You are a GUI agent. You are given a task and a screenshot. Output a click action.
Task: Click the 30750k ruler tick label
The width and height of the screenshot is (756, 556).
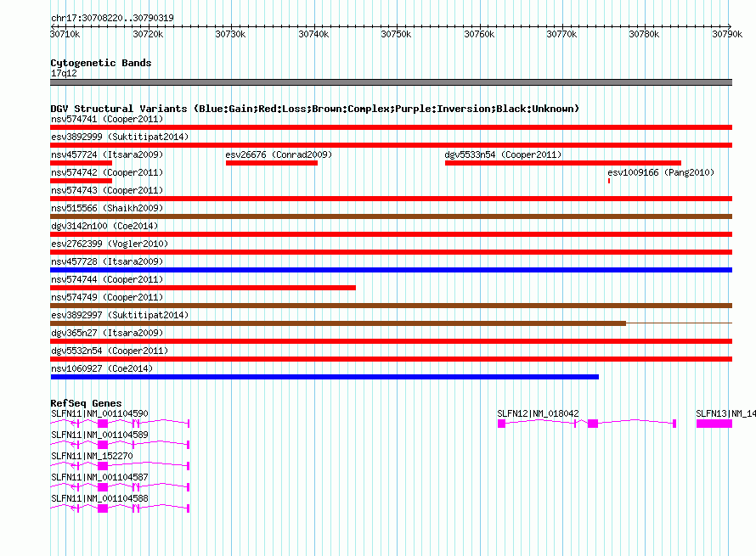(x=397, y=34)
